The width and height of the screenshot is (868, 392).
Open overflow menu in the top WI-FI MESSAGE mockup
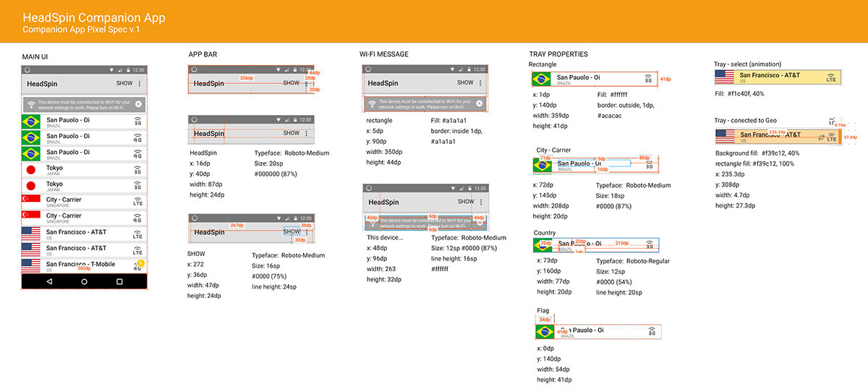coord(480,82)
